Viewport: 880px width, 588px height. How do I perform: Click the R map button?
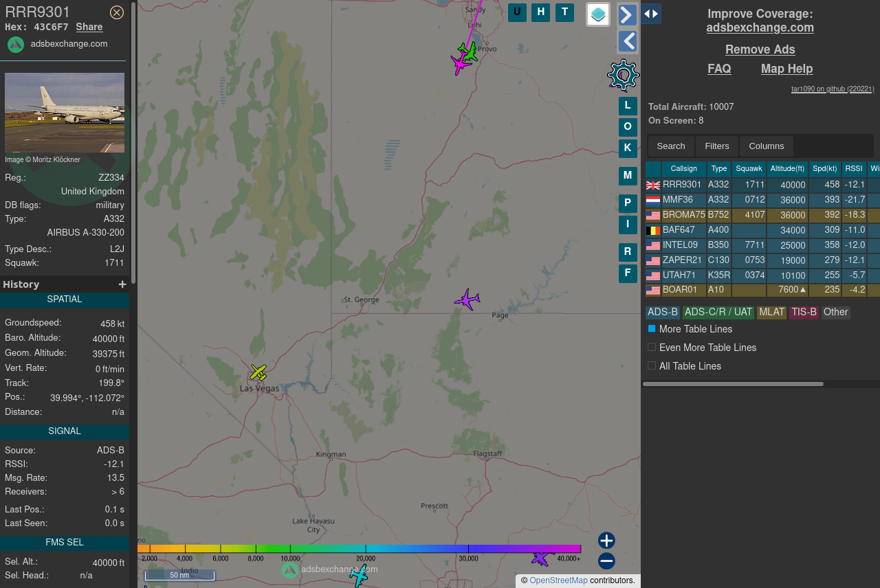(628, 252)
